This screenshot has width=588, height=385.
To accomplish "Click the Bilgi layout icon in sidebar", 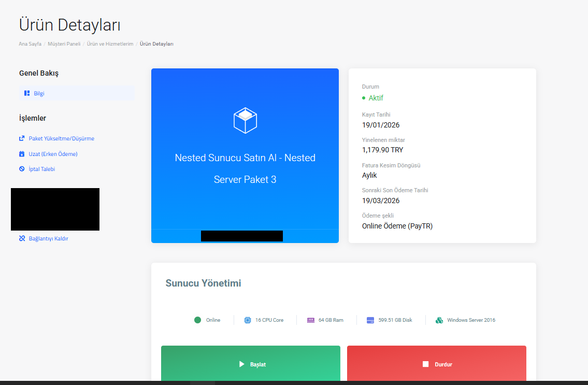I will [27, 93].
